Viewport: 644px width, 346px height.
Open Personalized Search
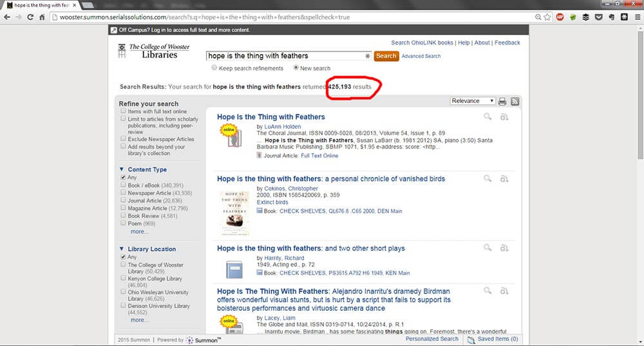(432, 339)
